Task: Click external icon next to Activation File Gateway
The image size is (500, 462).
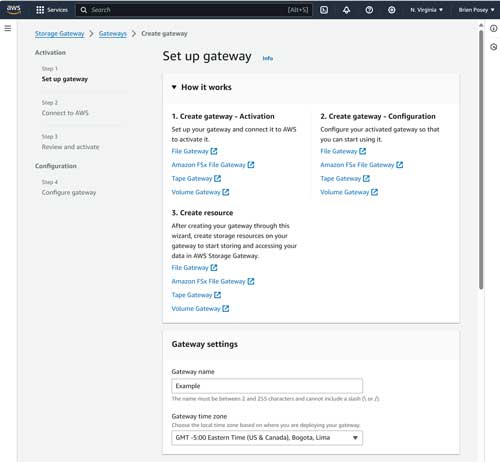Action: point(214,151)
